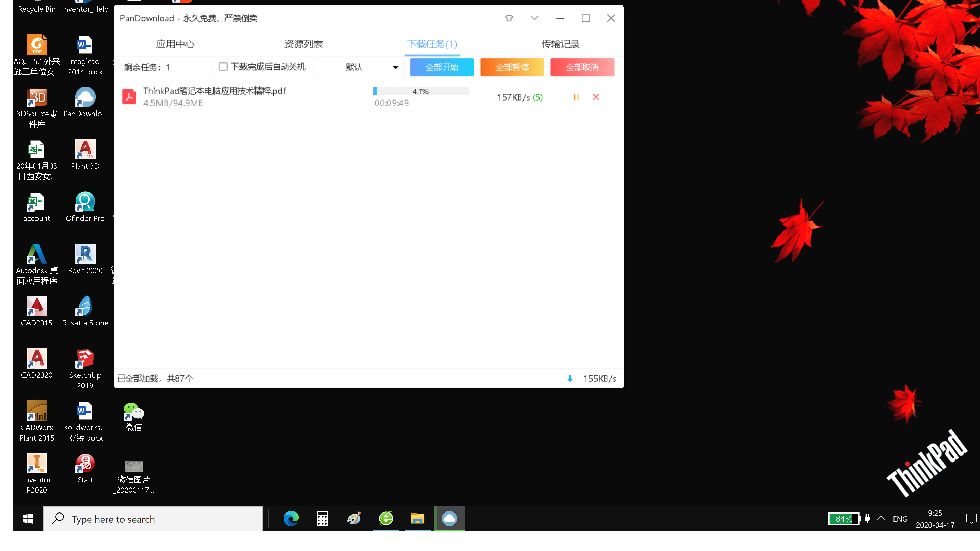Open the green e browser in taskbar
Screen dimensions: 980x551
[x=386, y=519]
